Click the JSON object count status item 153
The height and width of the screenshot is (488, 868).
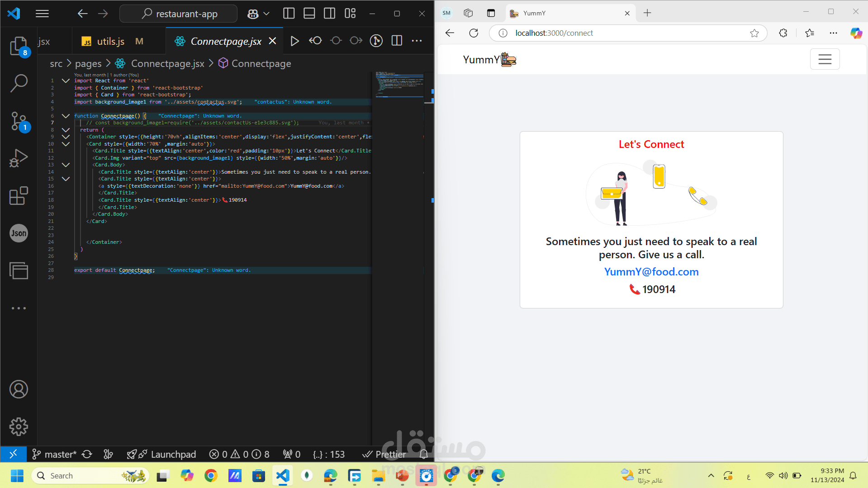pos(329,454)
